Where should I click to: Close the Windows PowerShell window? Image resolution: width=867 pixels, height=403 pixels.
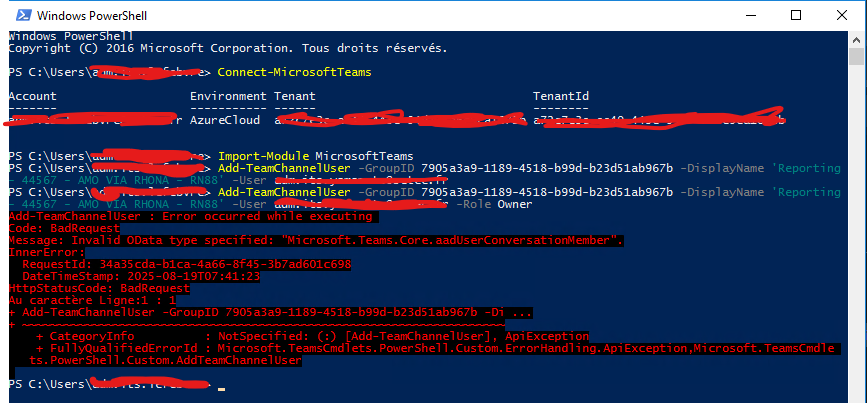coord(842,15)
